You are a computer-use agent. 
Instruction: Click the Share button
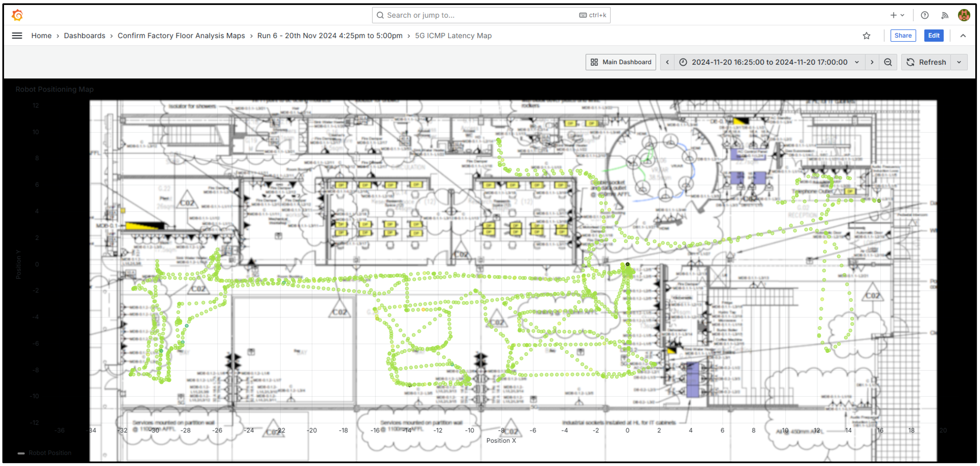coord(902,36)
